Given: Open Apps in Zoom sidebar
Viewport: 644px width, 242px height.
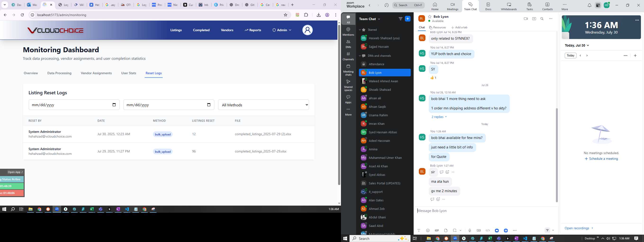Looking at the screenshot, I should coord(348,99).
